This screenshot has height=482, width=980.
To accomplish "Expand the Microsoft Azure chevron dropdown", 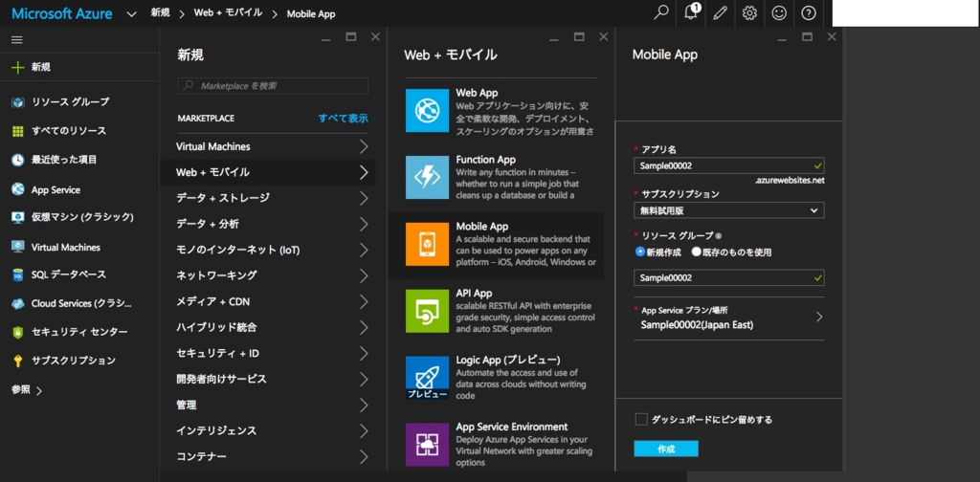I will tap(131, 13).
